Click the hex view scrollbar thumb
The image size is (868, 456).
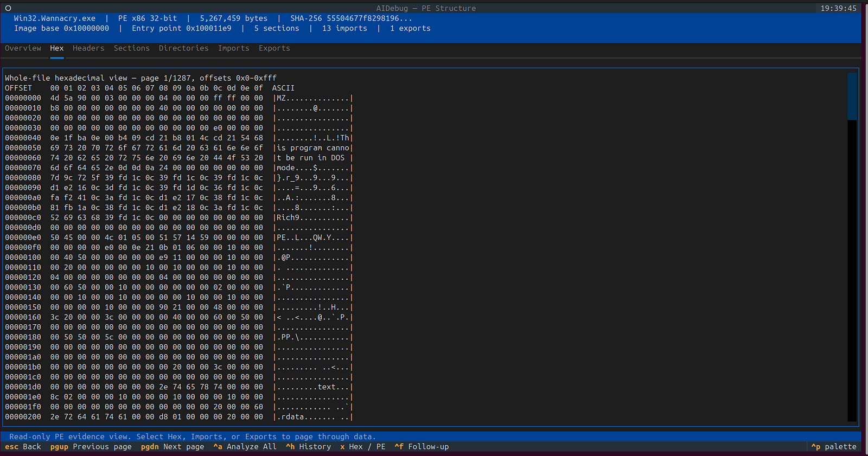[x=852, y=97]
